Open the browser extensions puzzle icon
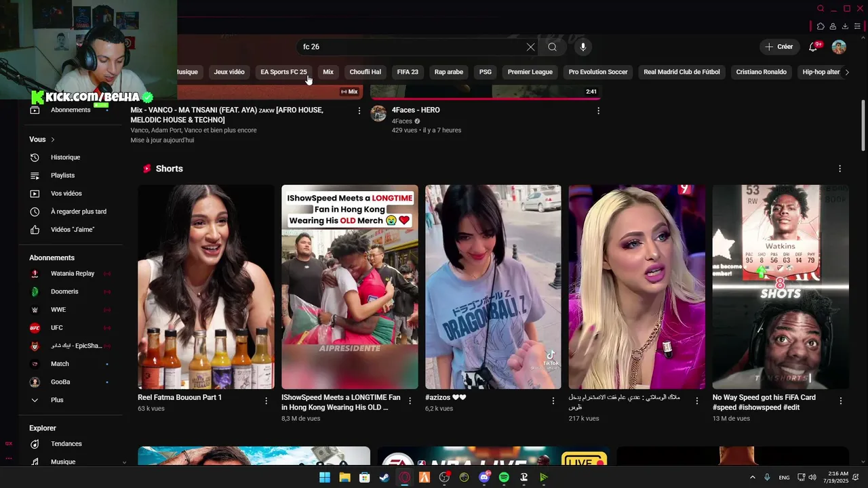868x488 pixels. 821,26
